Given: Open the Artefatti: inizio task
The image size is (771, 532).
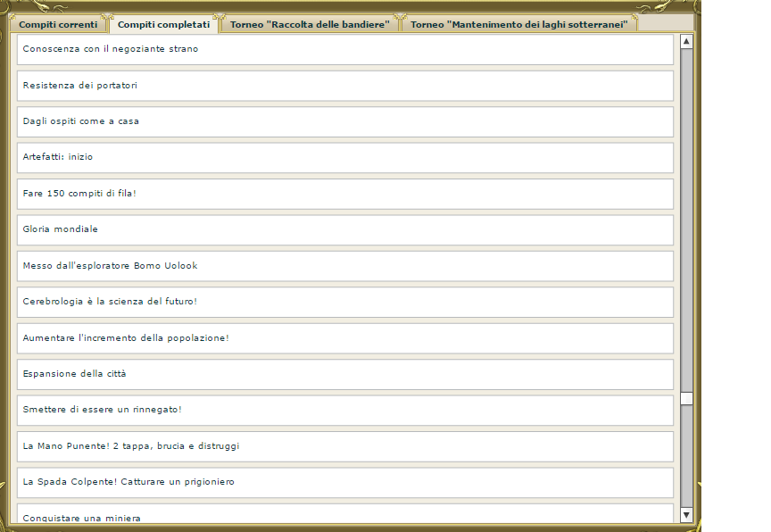Looking at the screenshot, I should 344,157.
